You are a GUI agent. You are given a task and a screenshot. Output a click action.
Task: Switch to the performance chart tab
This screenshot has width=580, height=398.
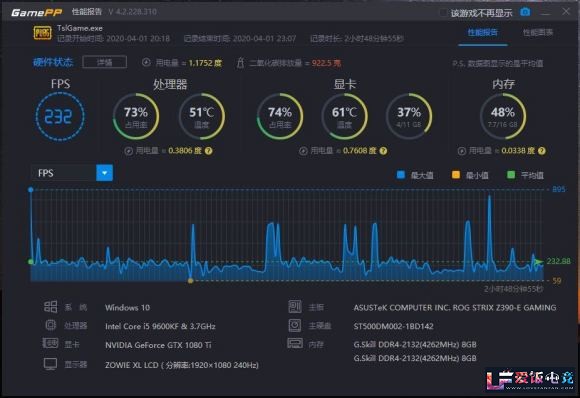(538, 33)
